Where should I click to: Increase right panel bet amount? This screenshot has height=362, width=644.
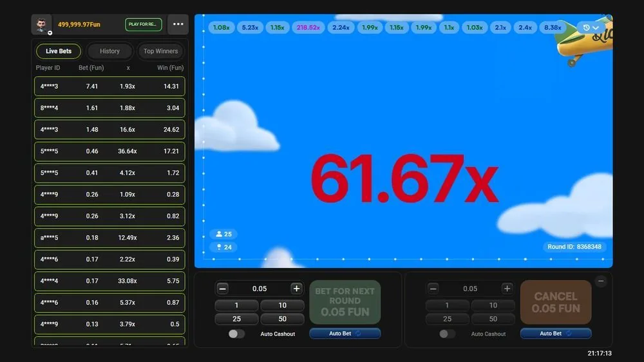(507, 289)
